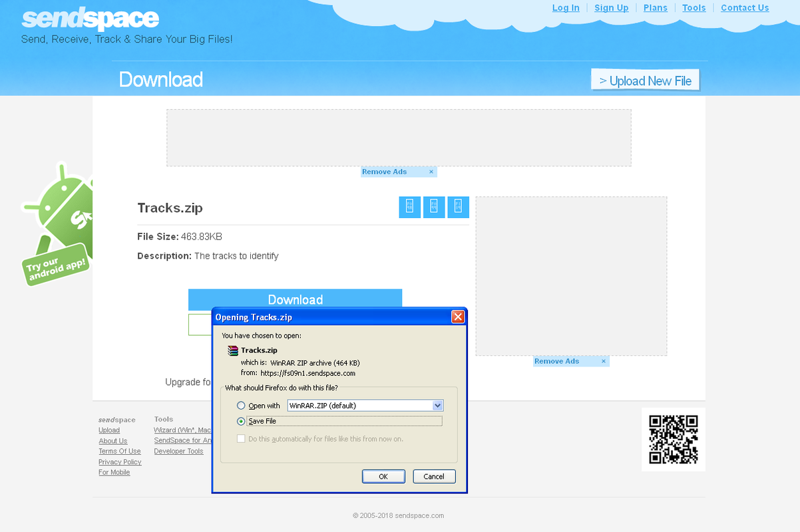Dismiss right-side ad with Remove Ads x

pos(604,361)
